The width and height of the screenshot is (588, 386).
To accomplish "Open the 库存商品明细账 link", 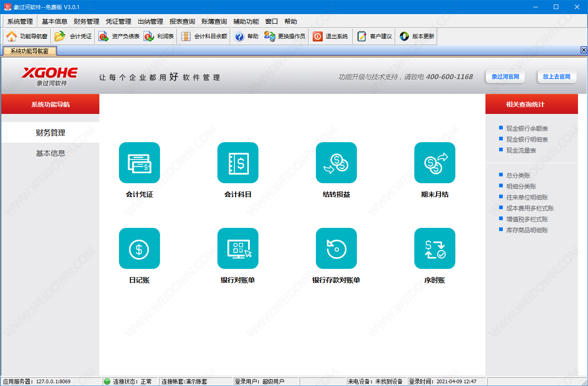I will [x=527, y=230].
